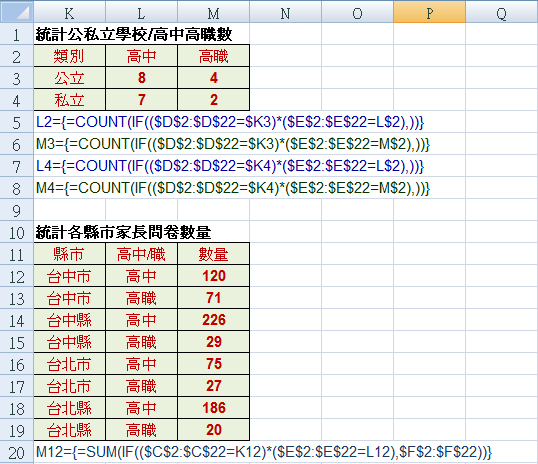This screenshot has height=464, width=538.
Task: Select row 5 header
Action: pos(16,123)
